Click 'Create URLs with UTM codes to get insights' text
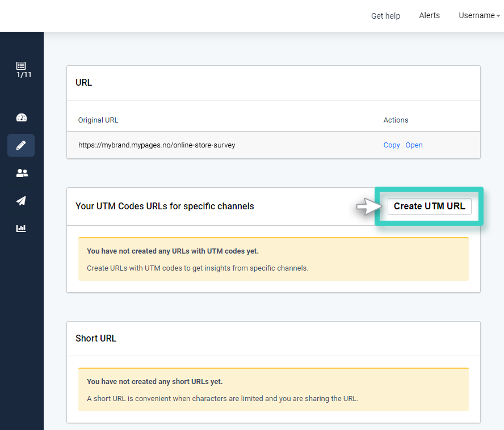504x430 pixels. pyautogui.click(x=198, y=268)
